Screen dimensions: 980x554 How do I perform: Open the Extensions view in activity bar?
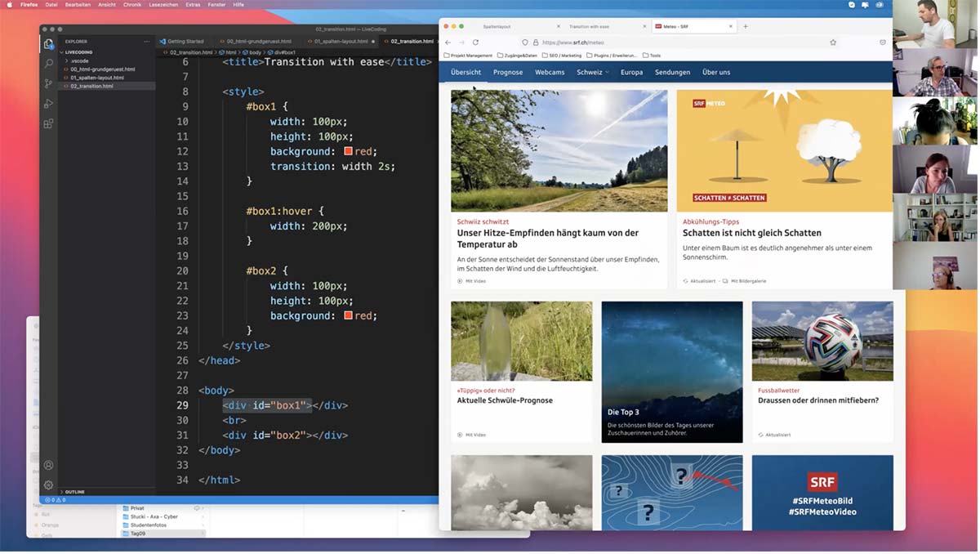point(49,123)
